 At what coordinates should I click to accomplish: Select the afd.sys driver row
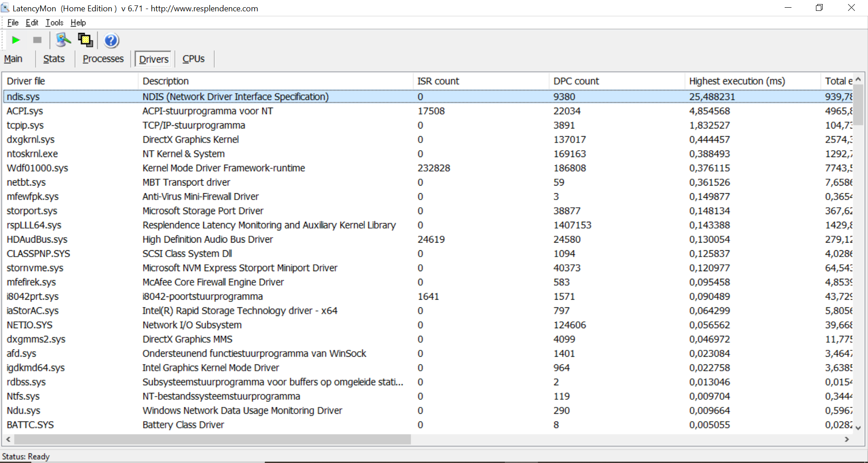pos(428,353)
